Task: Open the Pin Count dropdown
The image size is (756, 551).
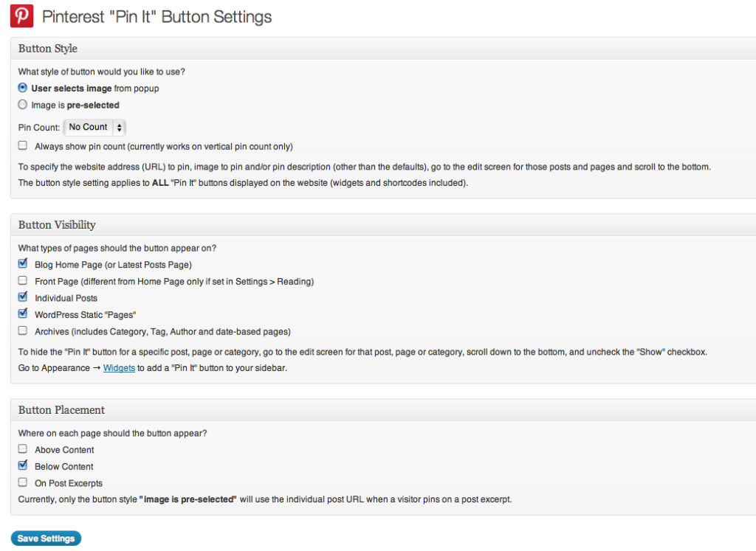Action: click(x=94, y=127)
